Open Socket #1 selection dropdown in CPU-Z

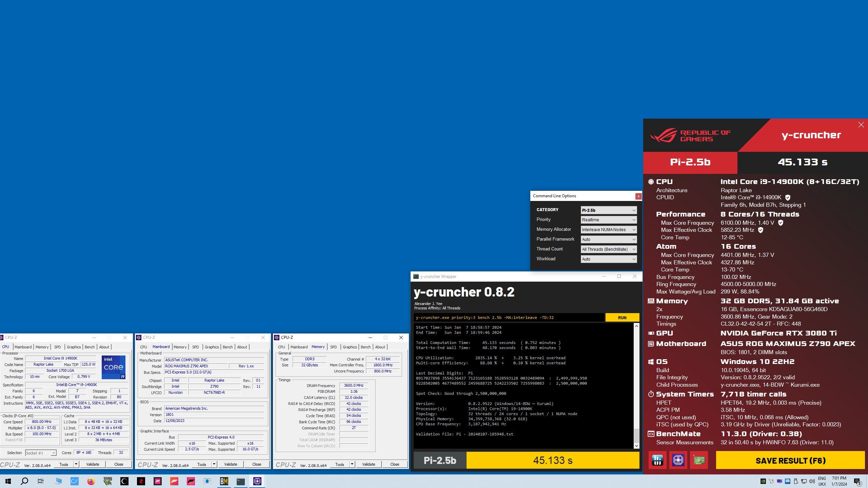click(x=41, y=453)
